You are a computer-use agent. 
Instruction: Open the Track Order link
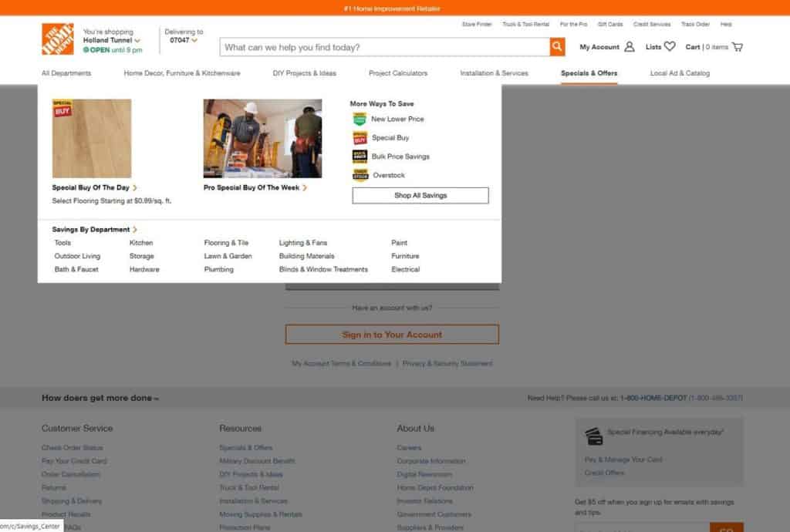[695, 24]
